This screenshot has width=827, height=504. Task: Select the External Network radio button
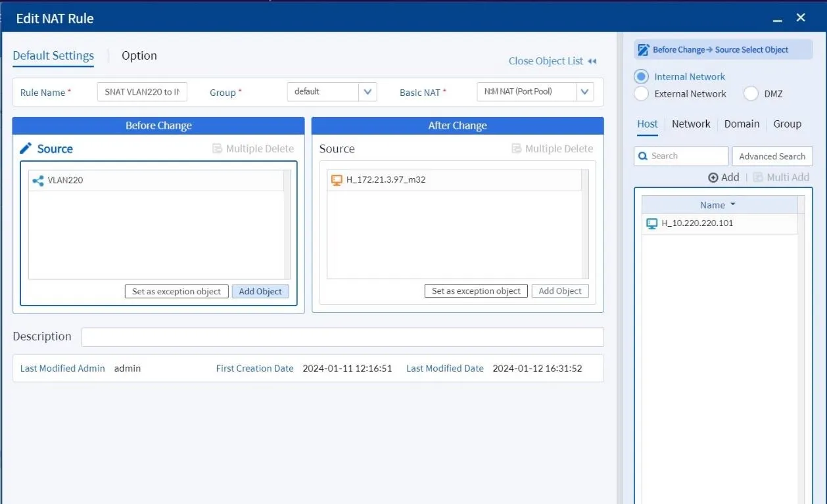tap(642, 94)
